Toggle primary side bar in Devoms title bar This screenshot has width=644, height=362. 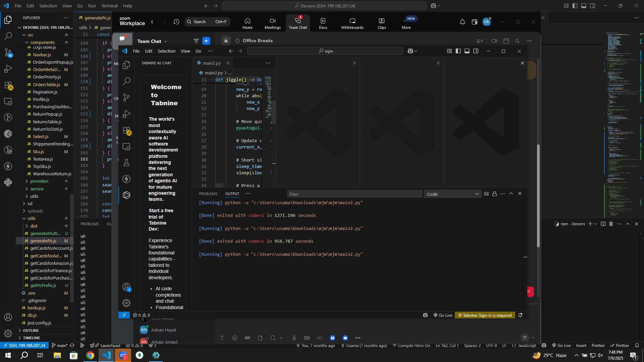tap(575, 6)
